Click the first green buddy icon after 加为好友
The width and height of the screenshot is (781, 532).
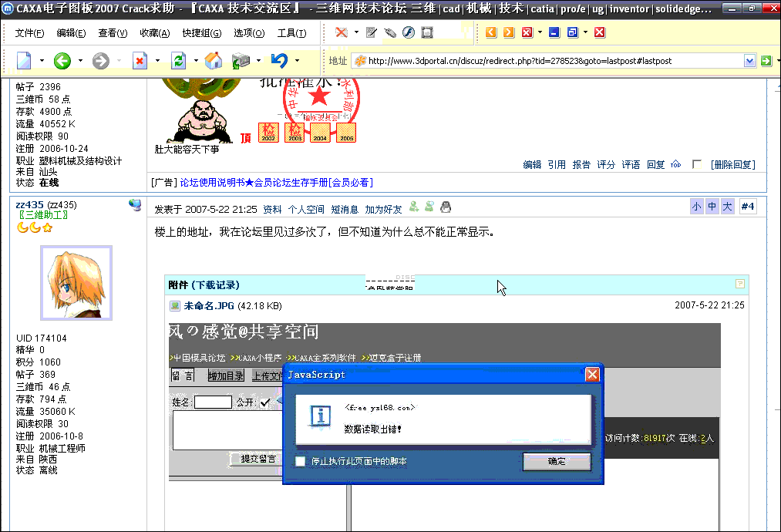click(x=414, y=207)
